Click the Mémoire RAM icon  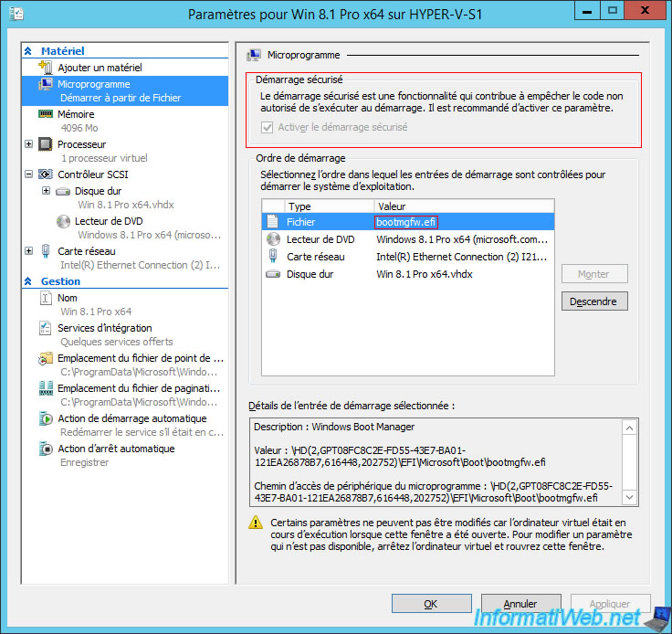pyautogui.click(x=46, y=114)
